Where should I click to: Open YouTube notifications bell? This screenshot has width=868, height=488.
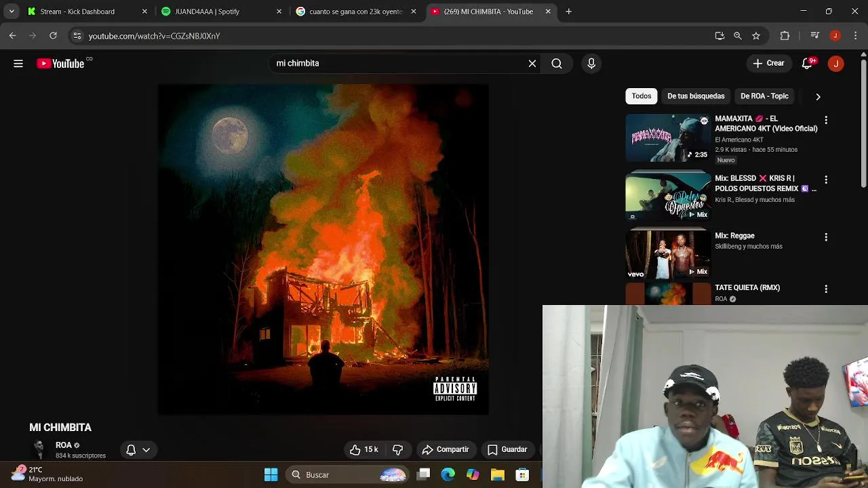(x=807, y=63)
